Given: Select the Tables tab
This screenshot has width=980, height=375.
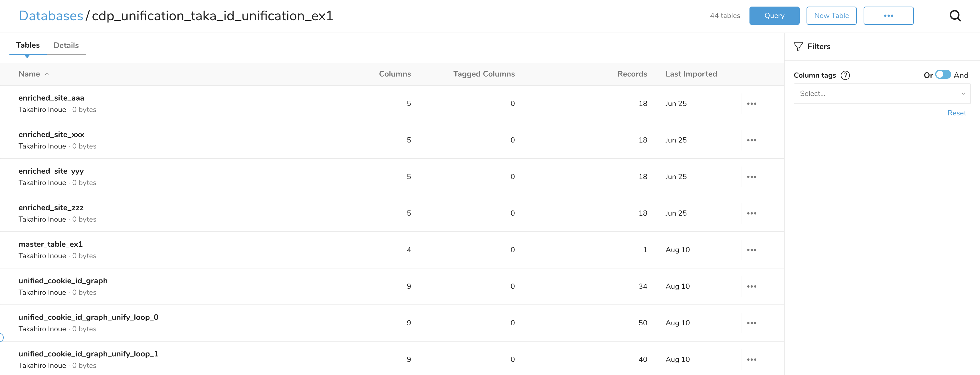Looking at the screenshot, I should pos(27,45).
